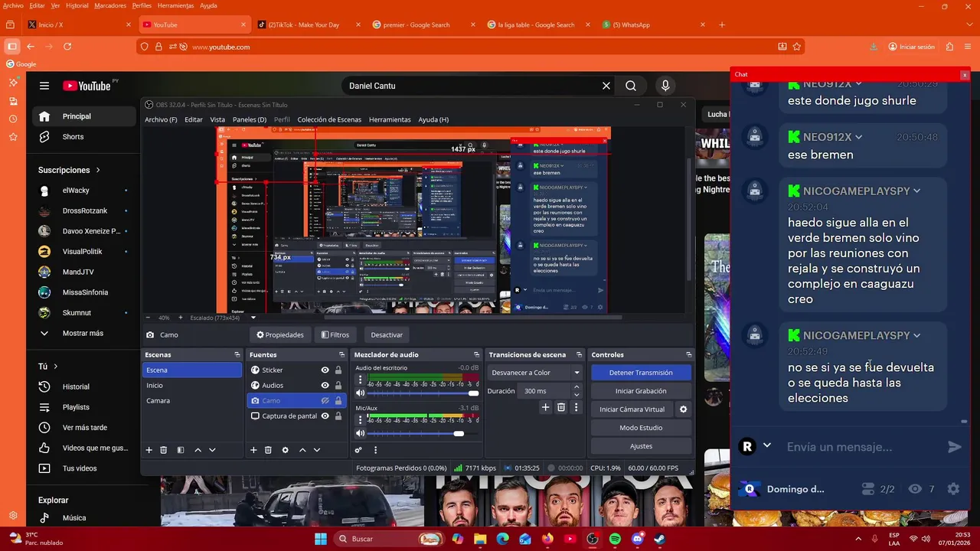The image size is (980, 551).
Task: Send the chat message with arrow icon
Action: tap(954, 447)
